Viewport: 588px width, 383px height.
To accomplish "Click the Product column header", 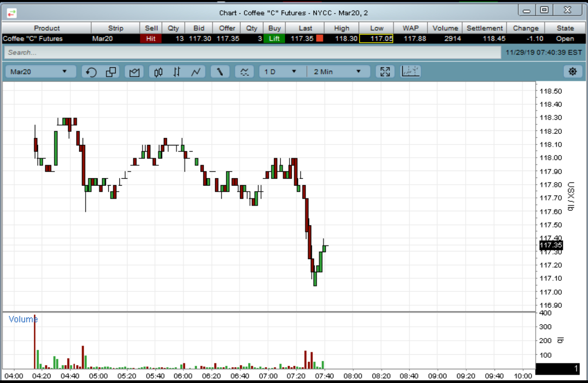I will click(47, 28).
